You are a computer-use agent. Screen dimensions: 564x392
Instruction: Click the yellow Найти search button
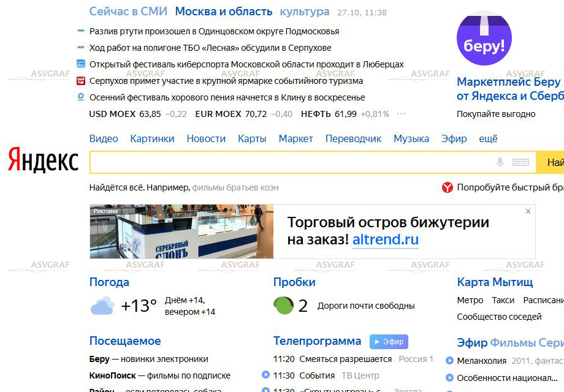tap(550, 162)
